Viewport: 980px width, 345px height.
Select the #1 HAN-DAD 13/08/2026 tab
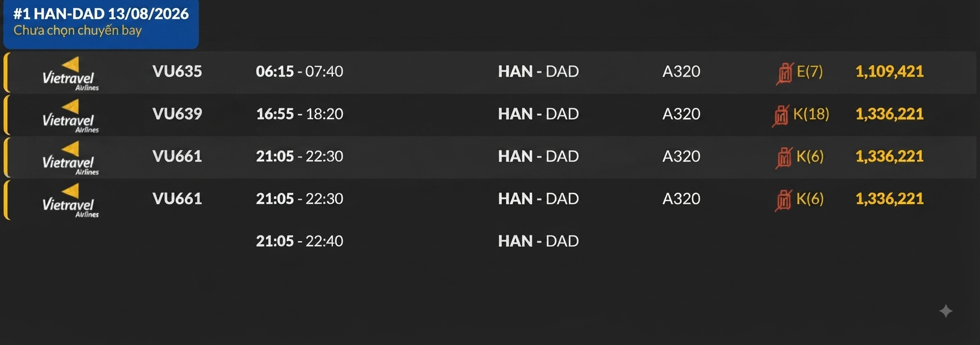click(101, 23)
